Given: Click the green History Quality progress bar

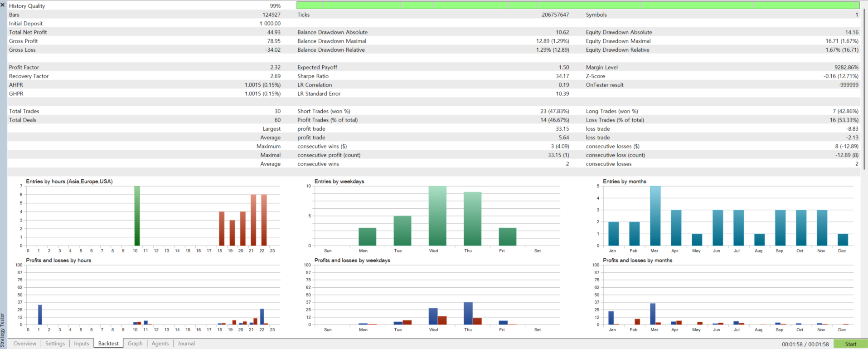Looking at the screenshot, I should coord(578,5).
